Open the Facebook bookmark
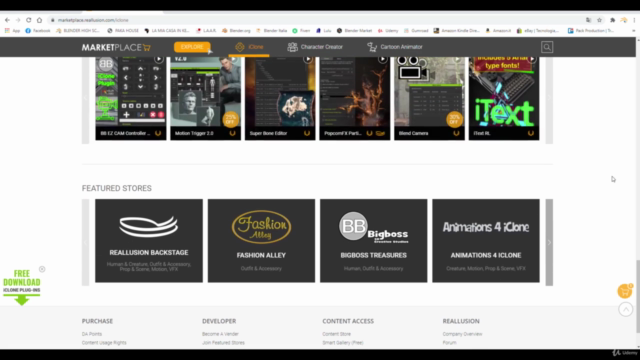This screenshot has width=640, height=360. point(38,31)
